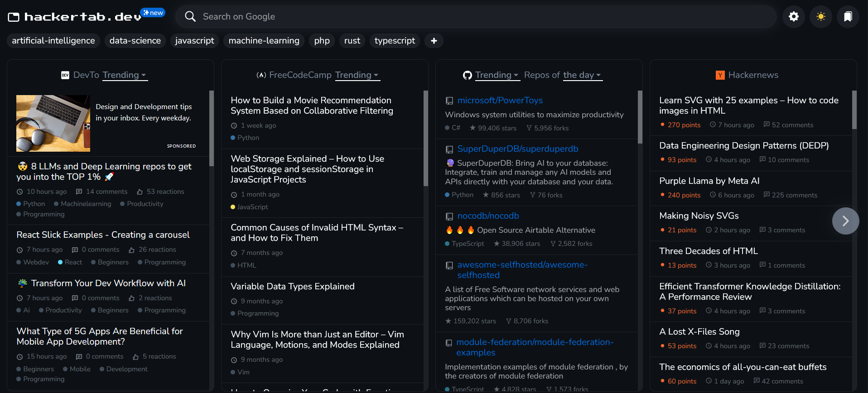Open Repos of the day dropdown
The image size is (868, 393).
tap(583, 75)
